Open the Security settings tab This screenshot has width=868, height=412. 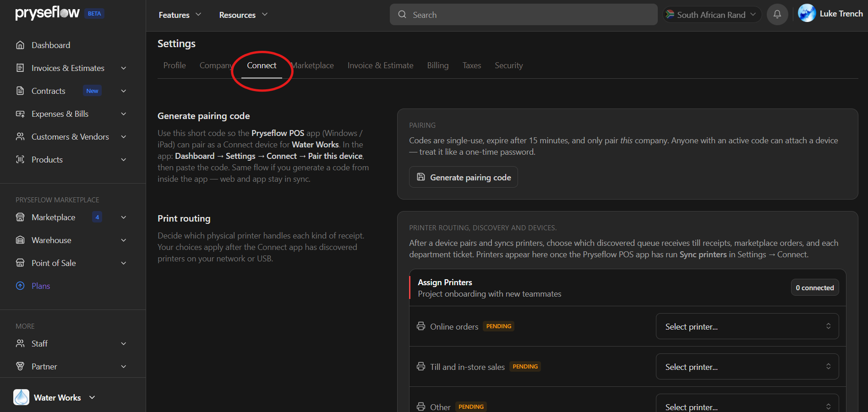pyautogui.click(x=508, y=65)
